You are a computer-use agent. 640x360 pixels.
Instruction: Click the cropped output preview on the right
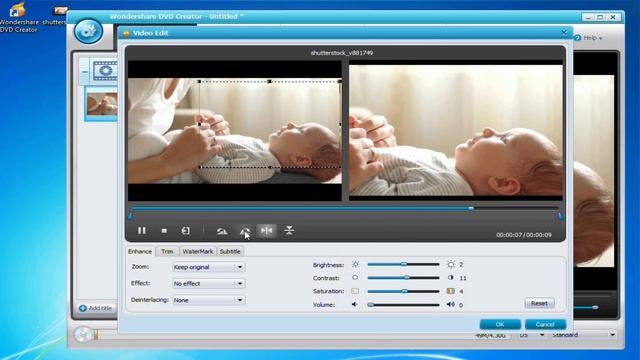coord(456,130)
